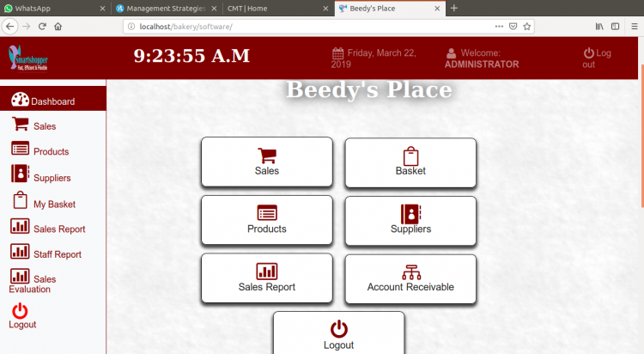The width and height of the screenshot is (644, 354).
Task: Click the Logout text in sidebar
Action: click(22, 325)
